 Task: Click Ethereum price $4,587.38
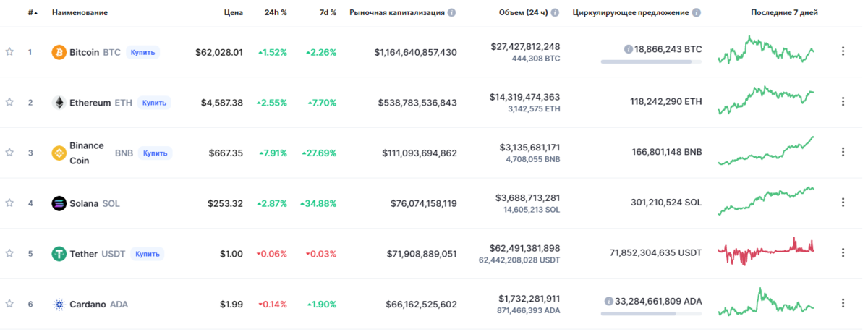222,103
